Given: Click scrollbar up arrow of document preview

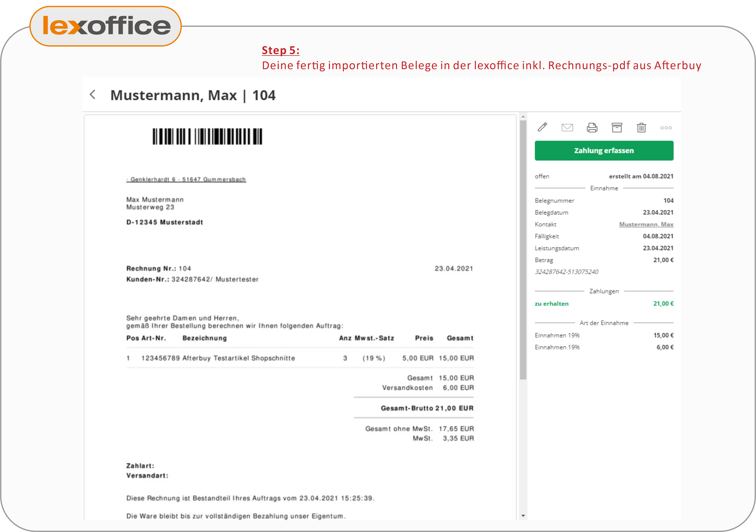Looking at the screenshot, I should [x=523, y=117].
